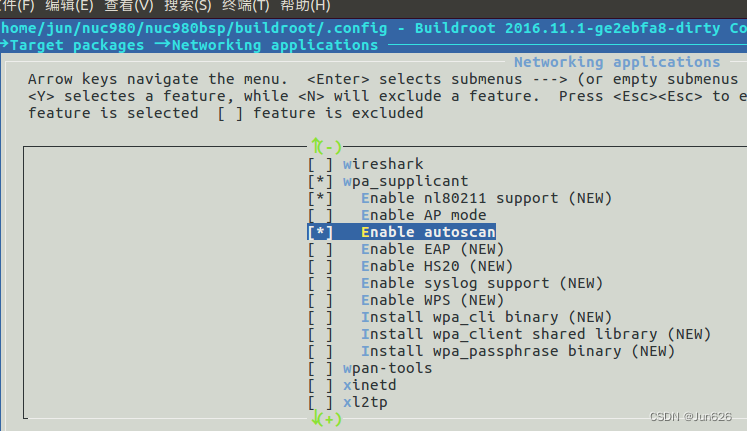Screen dimensions: 747x431
Task: Open the 编辑(E) menu
Action: tap(69, 6)
